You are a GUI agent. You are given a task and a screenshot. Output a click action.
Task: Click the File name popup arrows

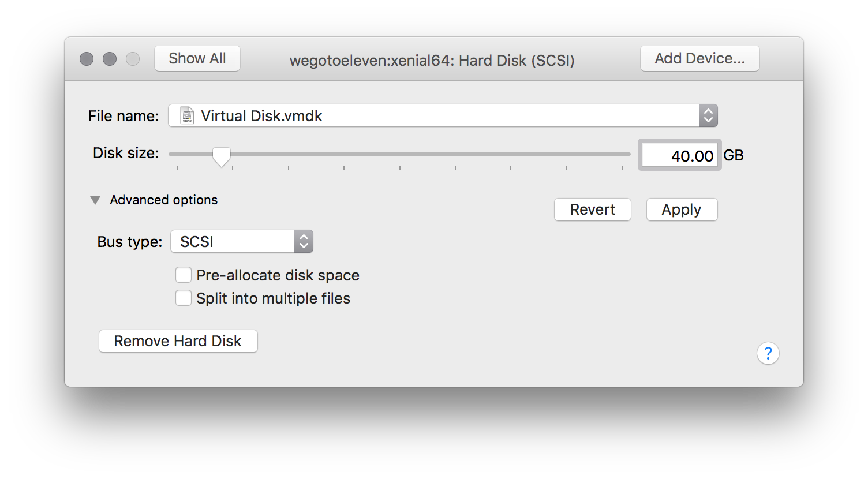coord(708,115)
